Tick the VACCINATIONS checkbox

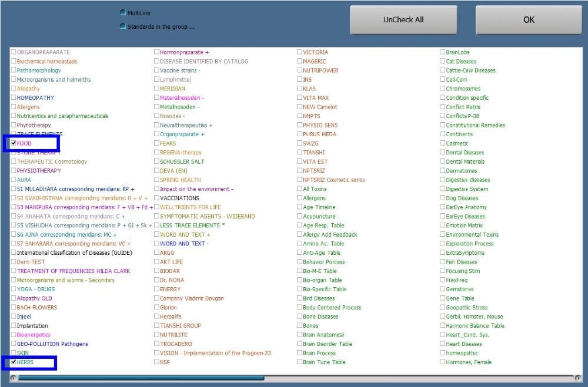[156, 198]
